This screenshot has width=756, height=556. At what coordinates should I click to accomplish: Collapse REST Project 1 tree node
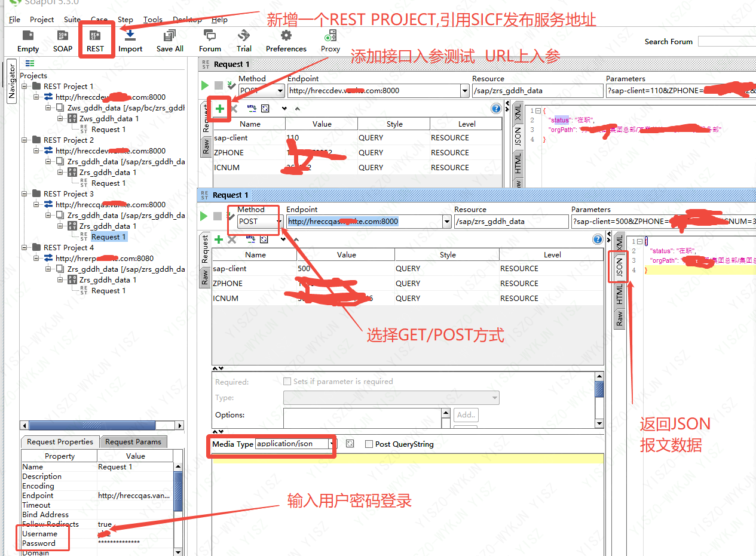pos(25,86)
